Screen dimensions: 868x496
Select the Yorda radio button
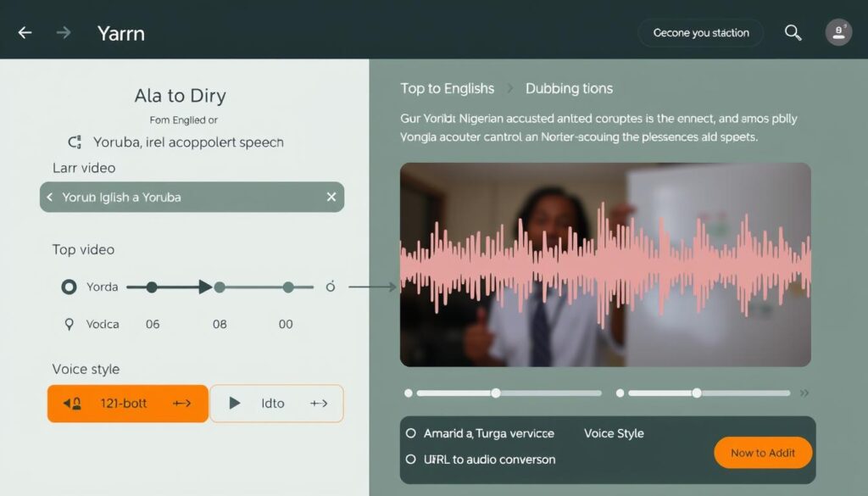[x=68, y=287]
